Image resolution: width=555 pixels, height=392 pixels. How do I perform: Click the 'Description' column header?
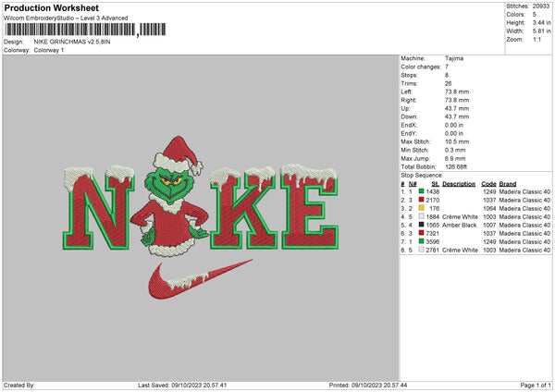pyautogui.click(x=459, y=184)
